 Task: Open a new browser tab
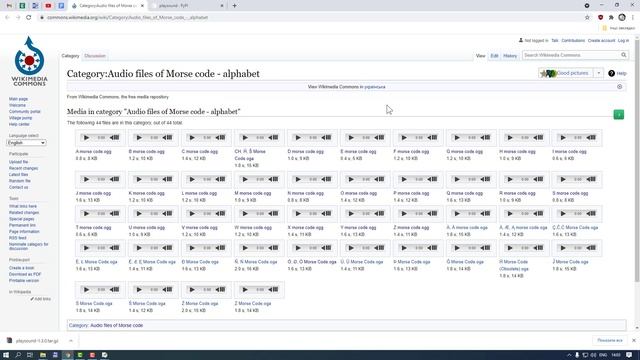coord(234,6)
